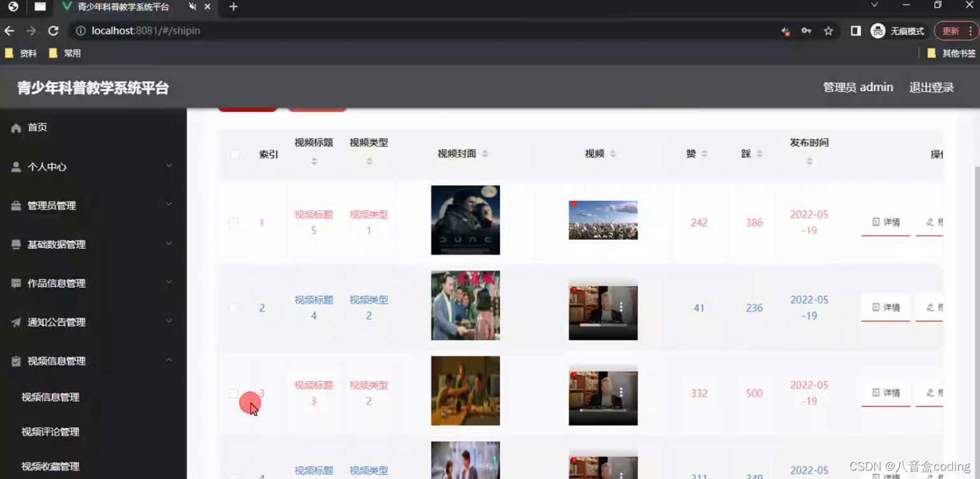Sort by 视频类型 column arrows
Screen dimensions: 980x479
point(369,162)
